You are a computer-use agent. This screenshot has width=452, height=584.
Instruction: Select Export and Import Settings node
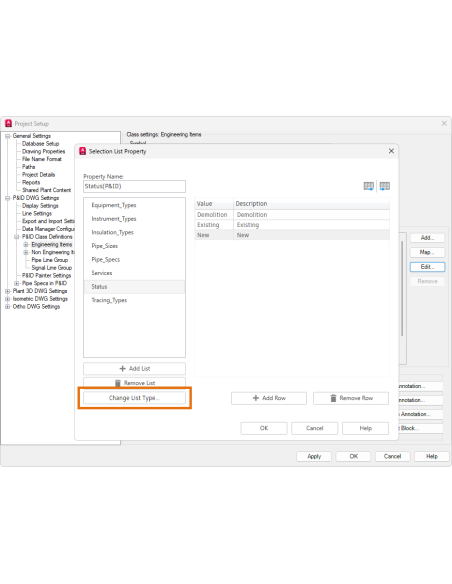pos(48,221)
